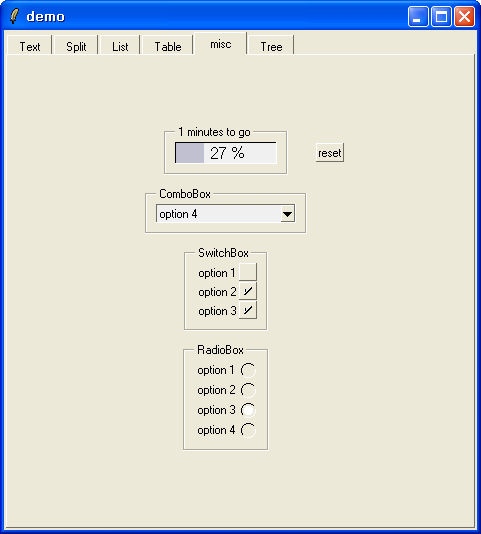Image resolution: width=481 pixels, height=534 pixels.
Task: Click the reset button
Action: (330, 153)
